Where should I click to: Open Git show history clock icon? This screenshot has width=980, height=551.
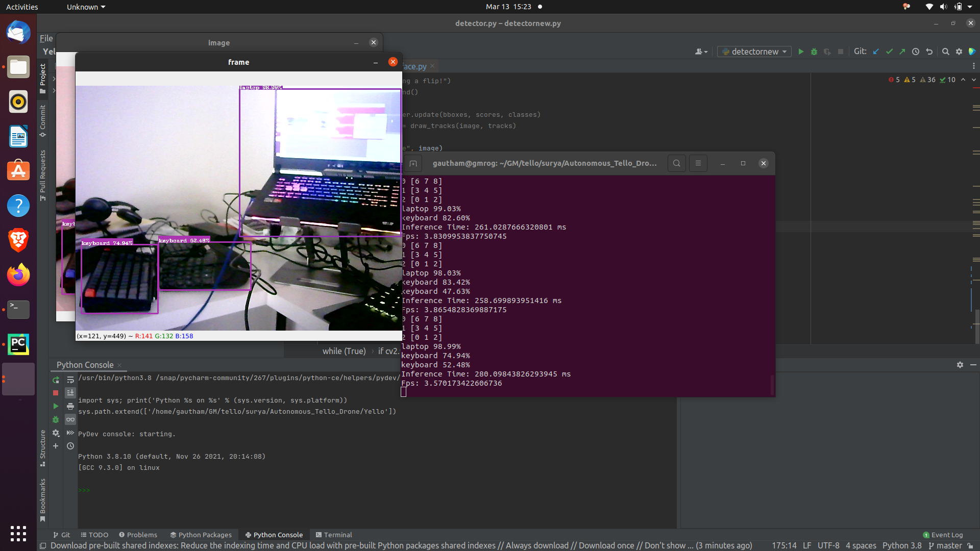(x=916, y=52)
